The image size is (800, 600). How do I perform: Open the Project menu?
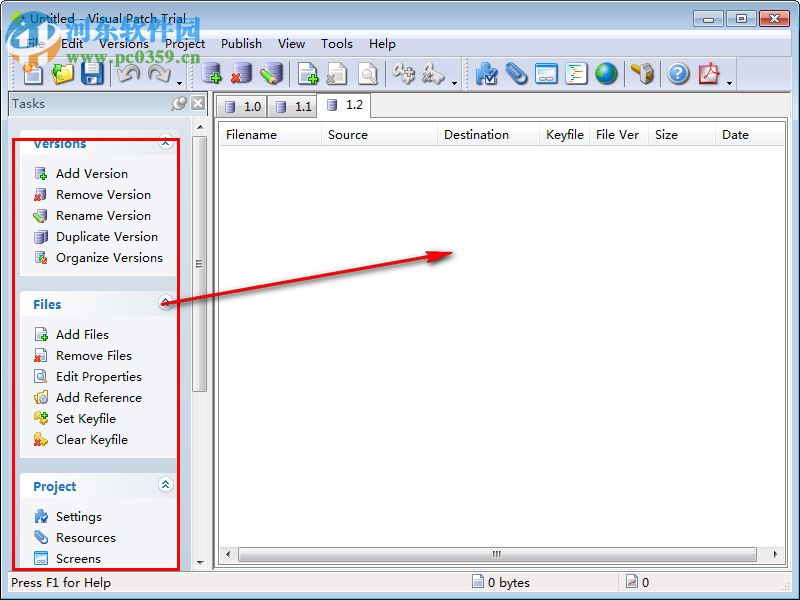185,44
